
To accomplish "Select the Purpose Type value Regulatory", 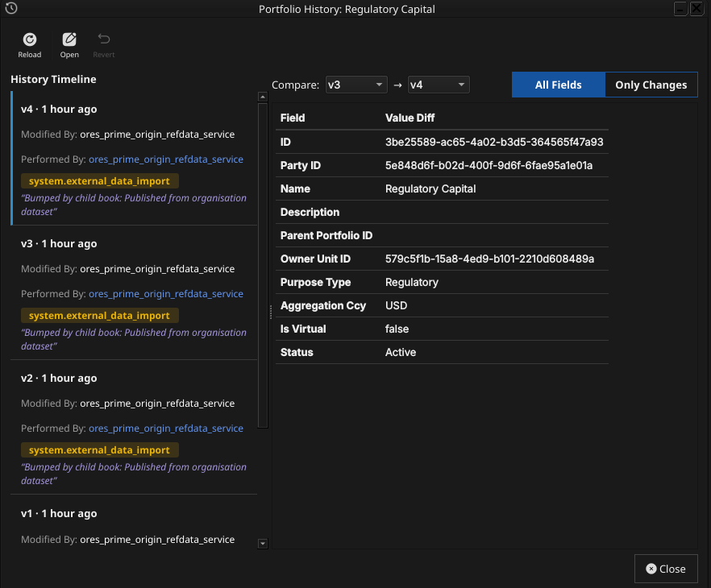I will 412,282.
